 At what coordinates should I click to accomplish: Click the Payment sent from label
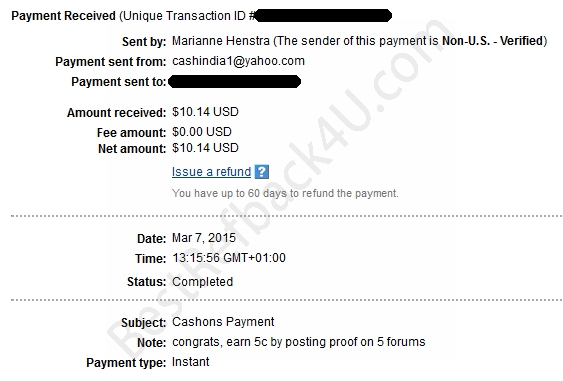click(111, 62)
